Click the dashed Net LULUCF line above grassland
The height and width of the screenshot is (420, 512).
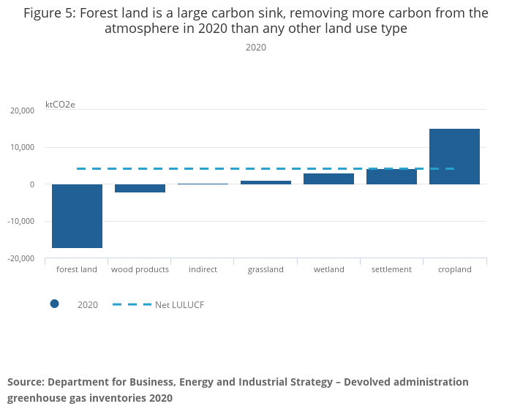pyautogui.click(x=266, y=169)
